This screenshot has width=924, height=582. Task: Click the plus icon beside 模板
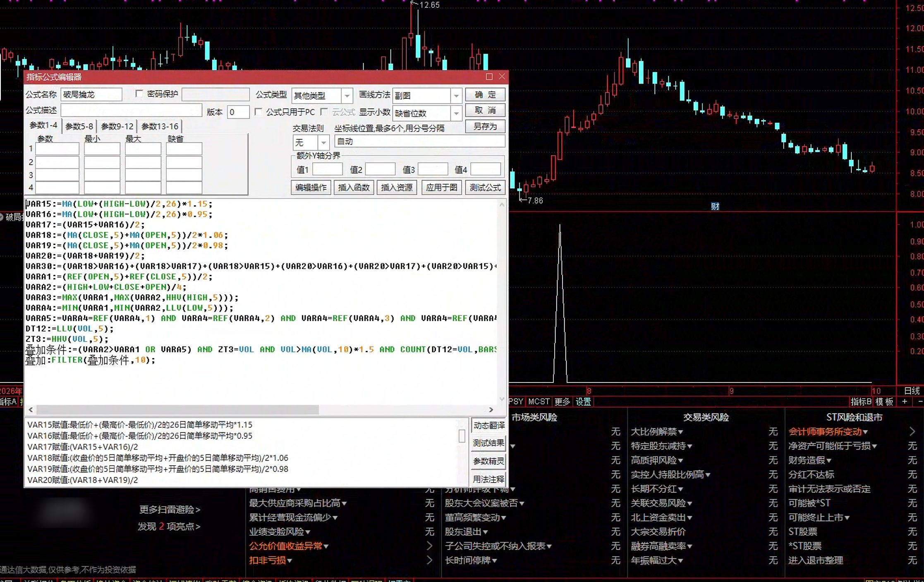905,402
